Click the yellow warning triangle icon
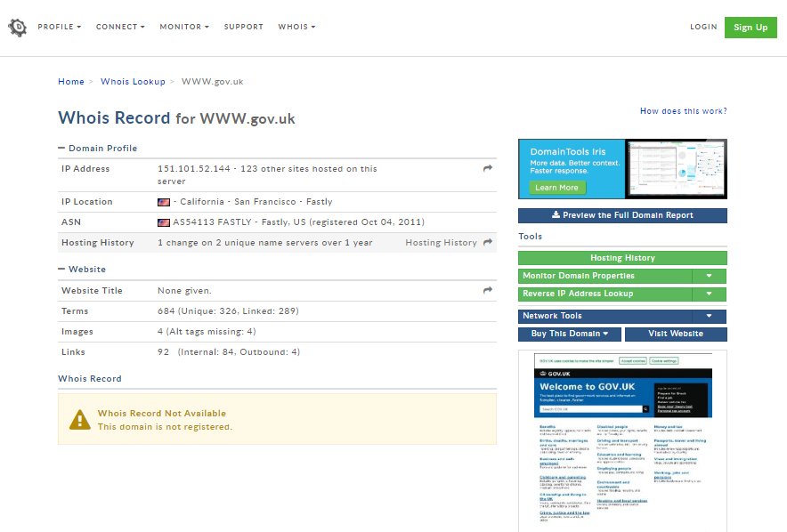The height and width of the screenshot is (532, 787). [x=80, y=420]
